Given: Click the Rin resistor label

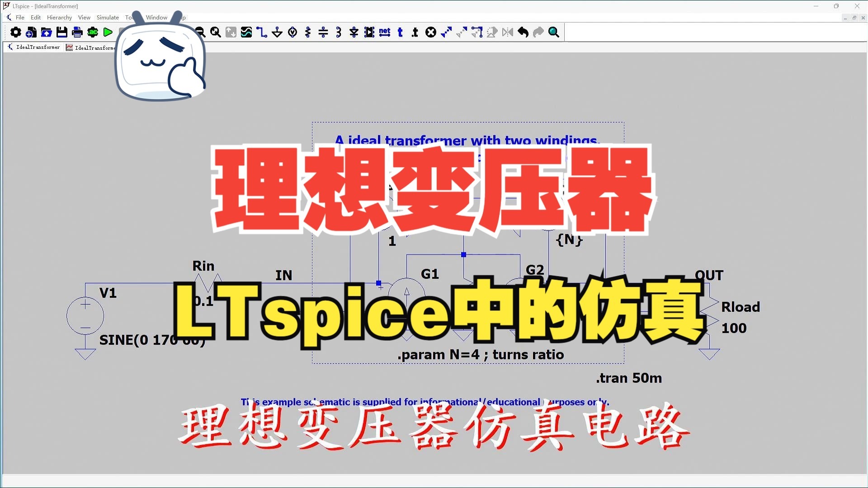Looking at the screenshot, I should tap(203, 266).
